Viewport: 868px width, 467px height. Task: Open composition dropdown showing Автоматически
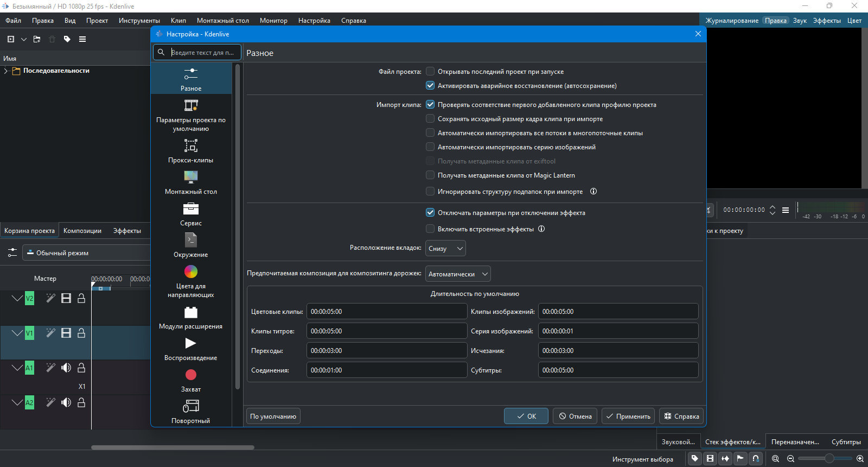pos(458,274)
